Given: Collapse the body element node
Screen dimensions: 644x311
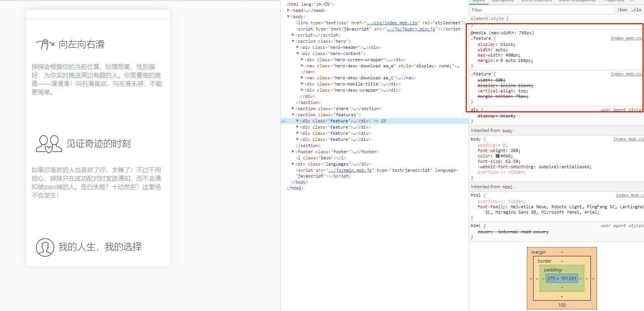Looking at the screenshot, I should pos(288,17).
